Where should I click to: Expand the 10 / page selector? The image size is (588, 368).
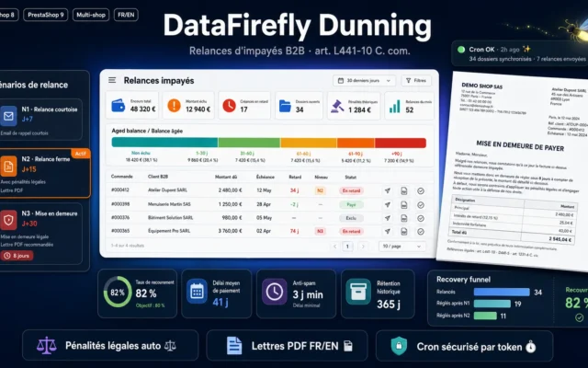click(401, 247)
